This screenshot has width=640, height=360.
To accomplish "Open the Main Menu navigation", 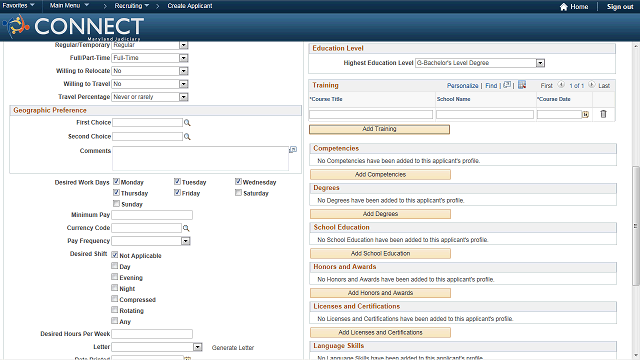I will pos(69,6).
